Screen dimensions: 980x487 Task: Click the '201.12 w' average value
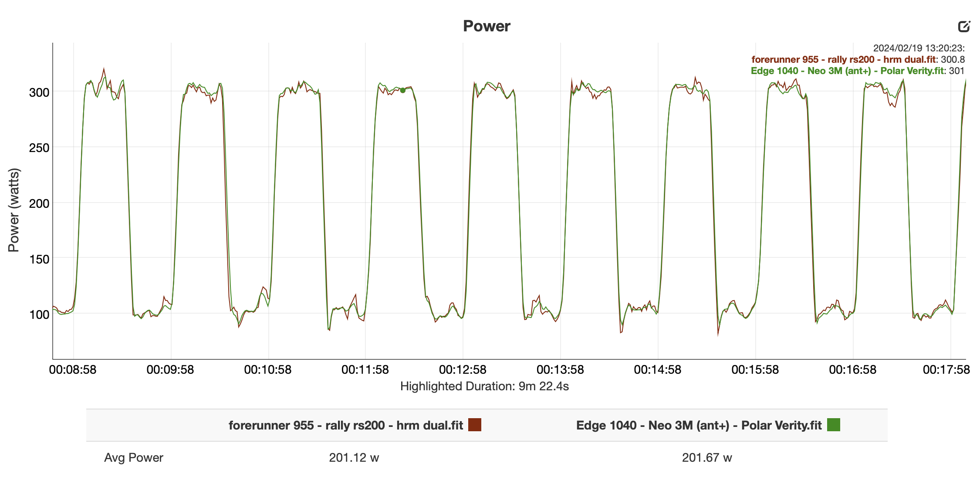[354, 457]
